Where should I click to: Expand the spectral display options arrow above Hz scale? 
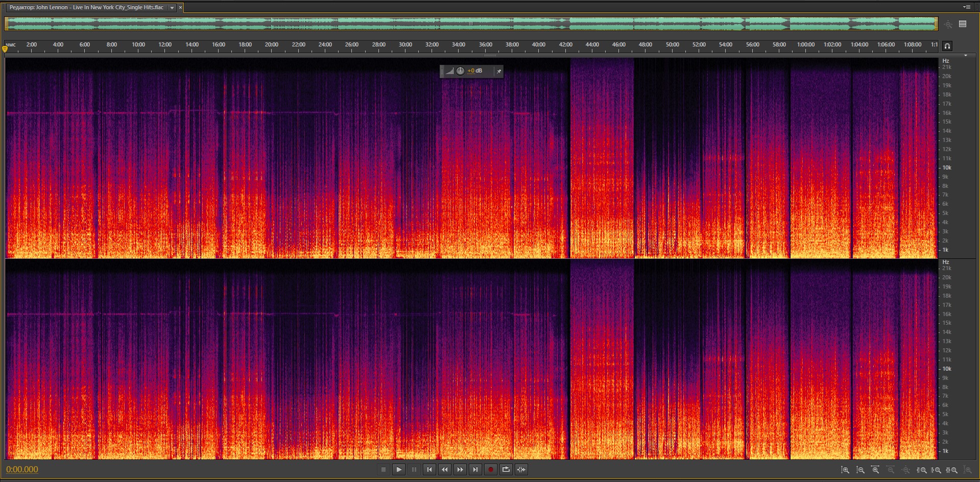tap(965, 55)
